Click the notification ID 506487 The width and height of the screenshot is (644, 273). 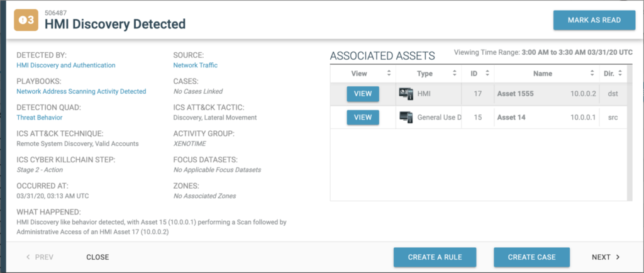(55, 13)
